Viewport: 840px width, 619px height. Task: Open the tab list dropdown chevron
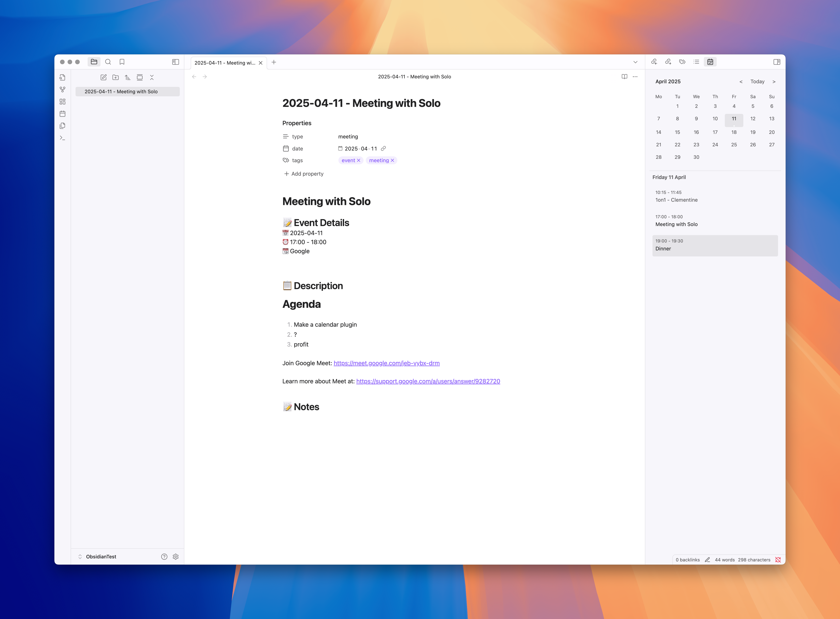635,62
